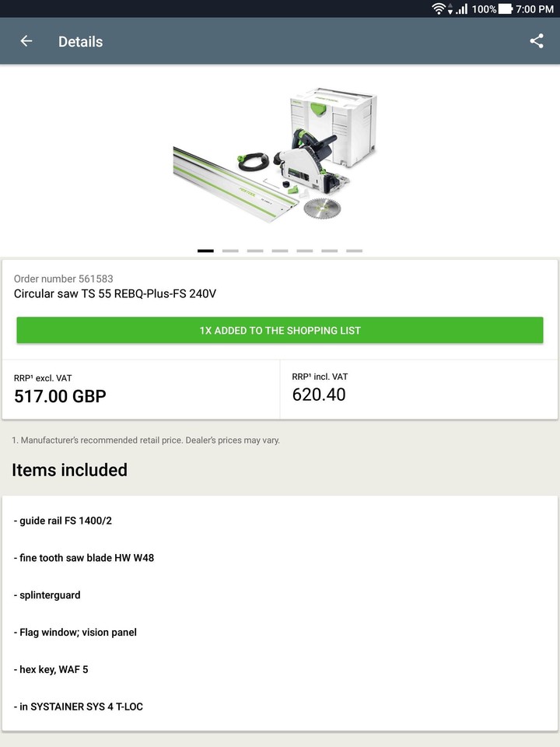Tap the back arrow icon
The width and height of the screenshot is (560, 747).
(26, 41)
